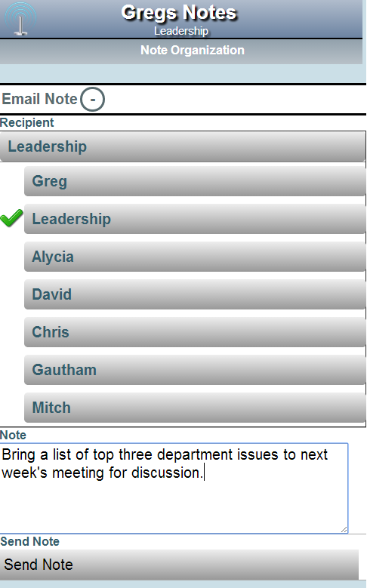The image size is (367, 588).
Task: Select Greg as recipient
Action: pyautogui.click(x=195, y=181)
